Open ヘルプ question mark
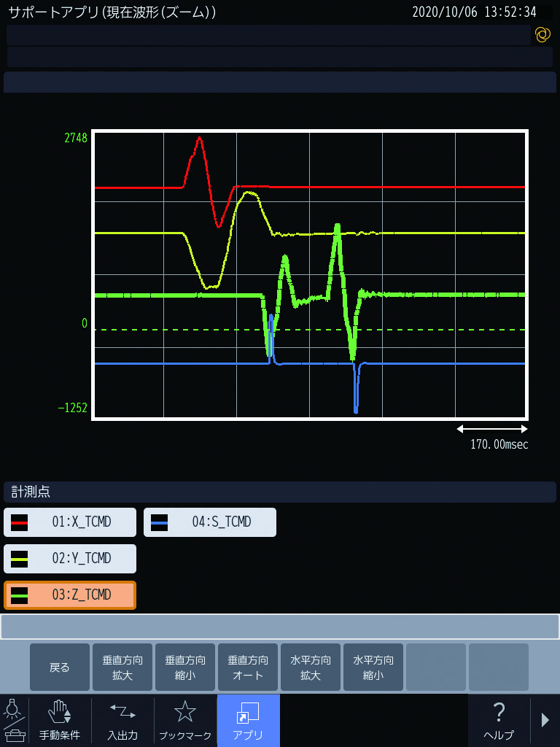Screen dimensions: 560x747 coord(499,720)
